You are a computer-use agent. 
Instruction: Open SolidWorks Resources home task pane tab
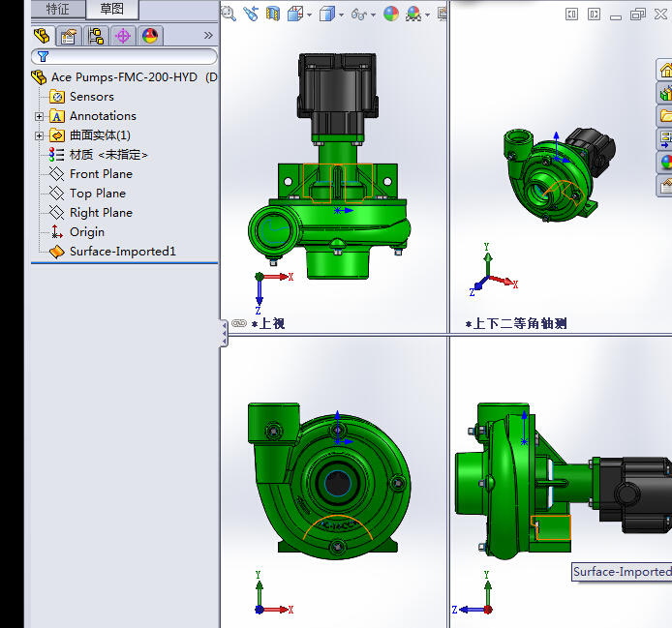(664, 70)
